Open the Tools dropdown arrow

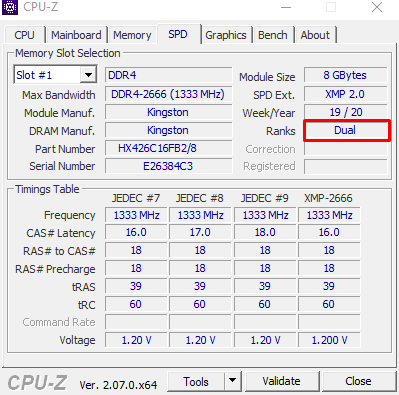coord(233,381)
